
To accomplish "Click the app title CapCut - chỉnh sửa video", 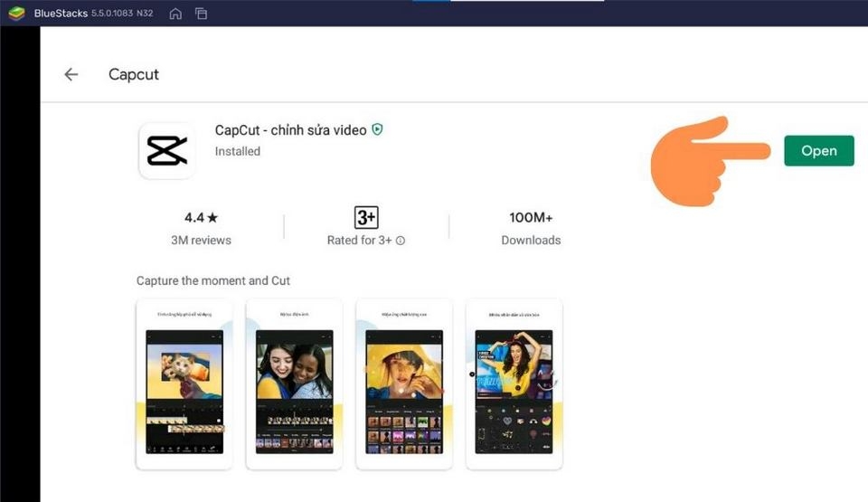I will 290,130.
